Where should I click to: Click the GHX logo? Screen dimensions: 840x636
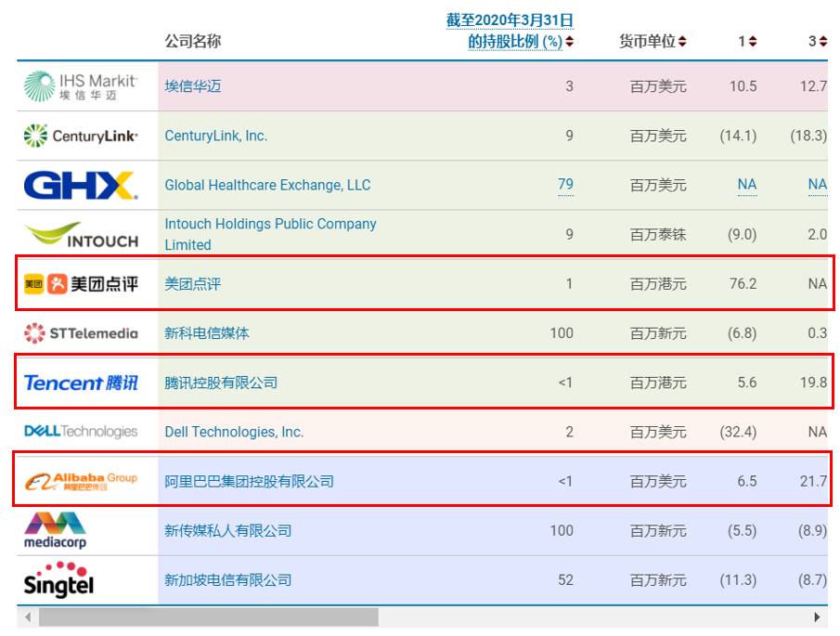tap(81, 184)
